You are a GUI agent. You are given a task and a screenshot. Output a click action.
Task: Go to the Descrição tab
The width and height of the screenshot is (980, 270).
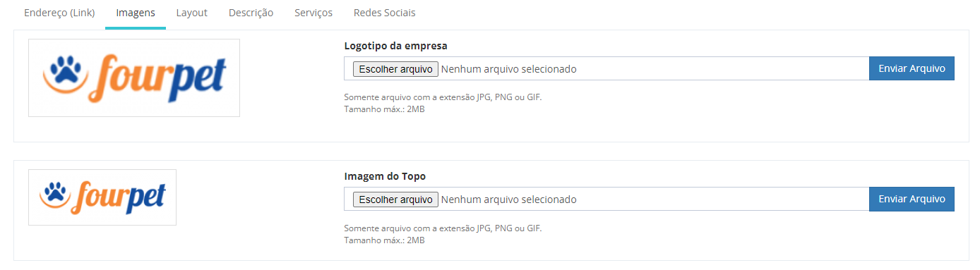(x=251, y=13)
